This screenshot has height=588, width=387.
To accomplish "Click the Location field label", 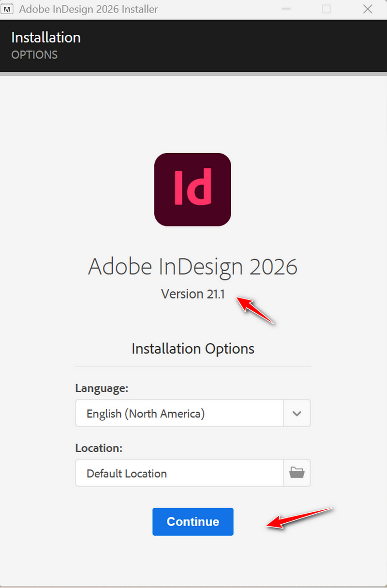I will click(x=99, y=448).
